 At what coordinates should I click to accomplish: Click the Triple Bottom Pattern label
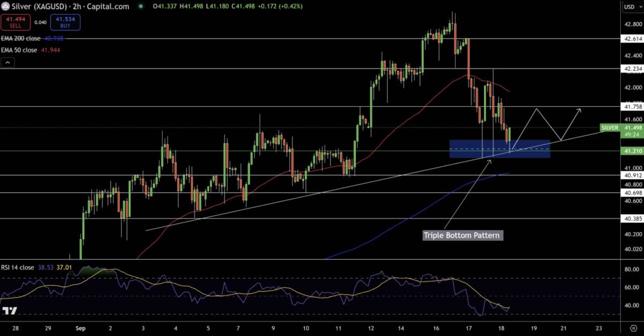(x=463, y=235)
